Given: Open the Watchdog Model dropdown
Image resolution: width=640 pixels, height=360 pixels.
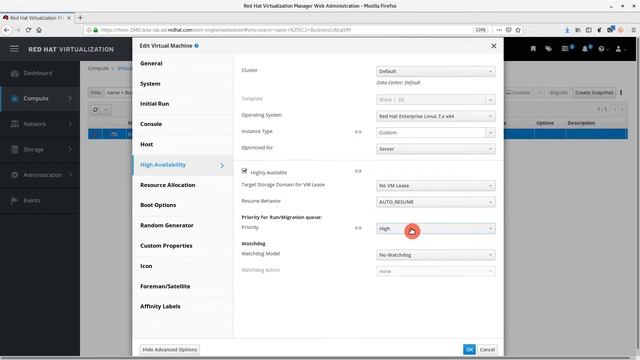Looking at the screenshot, I should pyautogui.click(x=436, y=255).
